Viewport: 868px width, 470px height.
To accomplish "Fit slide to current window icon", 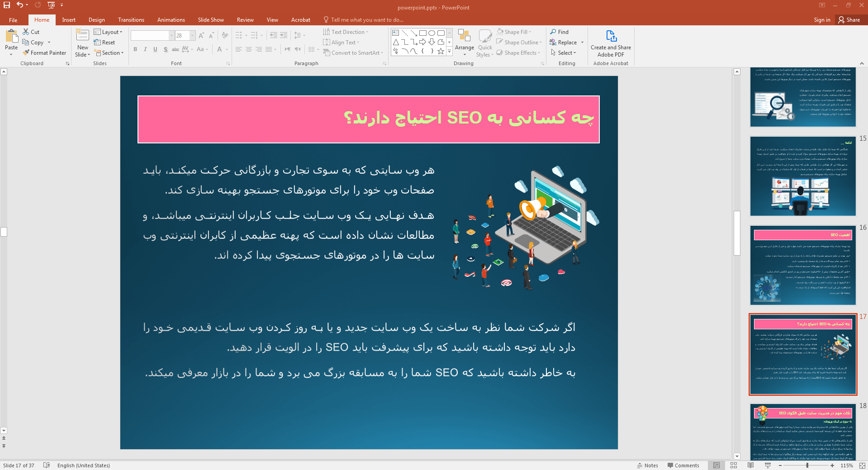I will click(862, 465).
